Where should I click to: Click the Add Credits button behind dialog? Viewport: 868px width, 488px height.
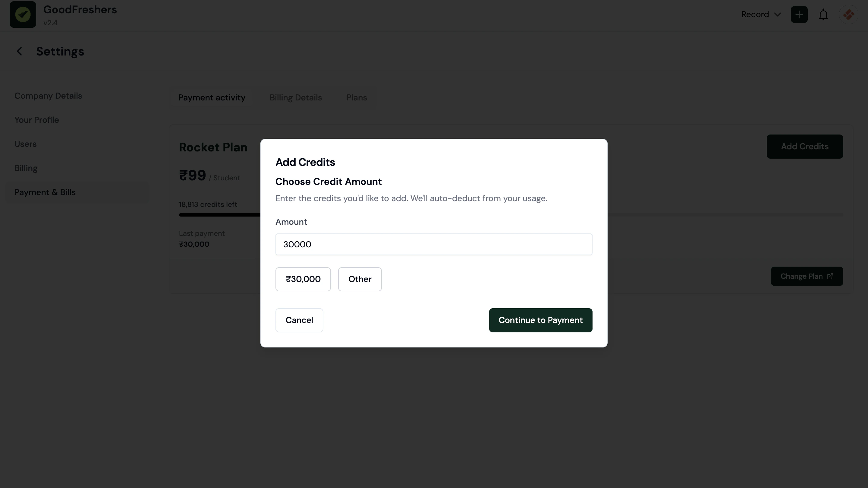pyautogui.click(x=805, y=146)
